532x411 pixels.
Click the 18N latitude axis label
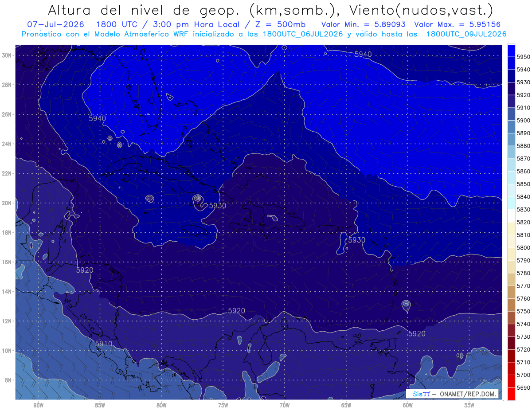6,232
